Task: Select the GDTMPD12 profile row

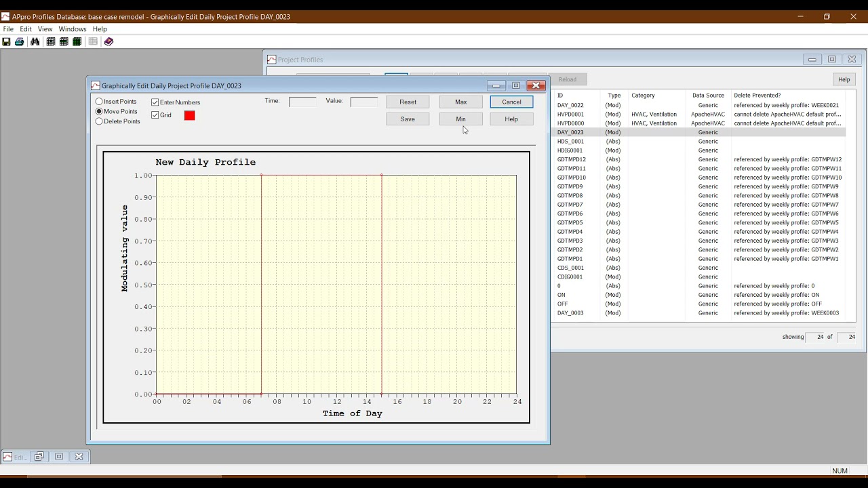Action: [x=698, y=160]
